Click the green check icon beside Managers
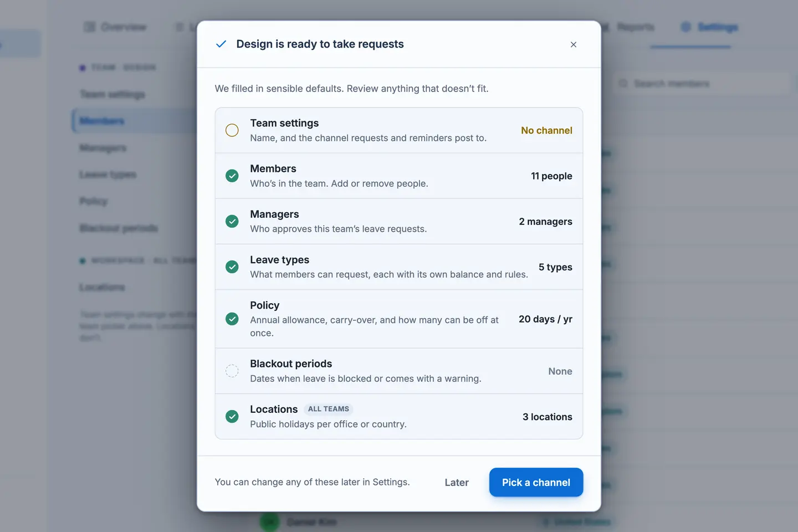Image resolution: width=798 pixels, height=532 pixels. click(x=232, y=221)
